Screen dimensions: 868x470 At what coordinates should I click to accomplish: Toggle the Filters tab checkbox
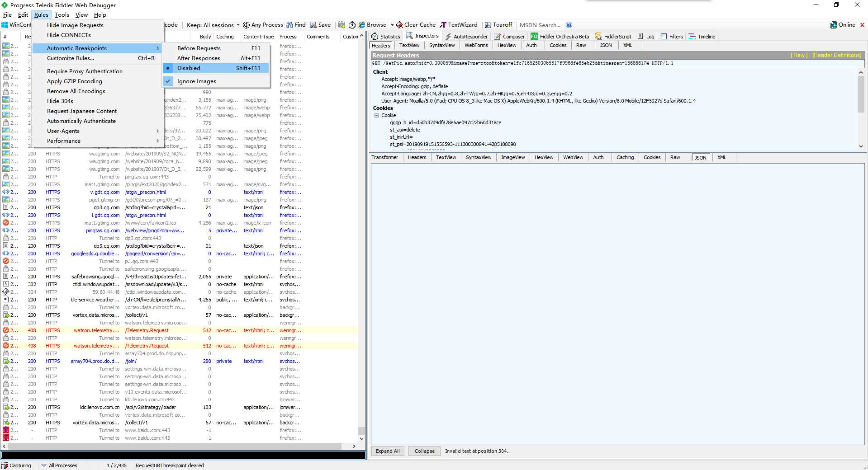664,37
